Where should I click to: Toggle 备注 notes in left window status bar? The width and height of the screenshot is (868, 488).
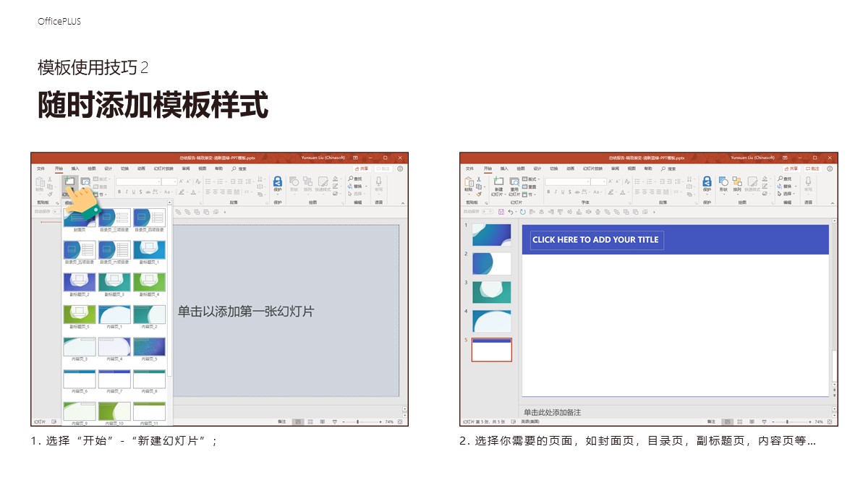point(282,421)
